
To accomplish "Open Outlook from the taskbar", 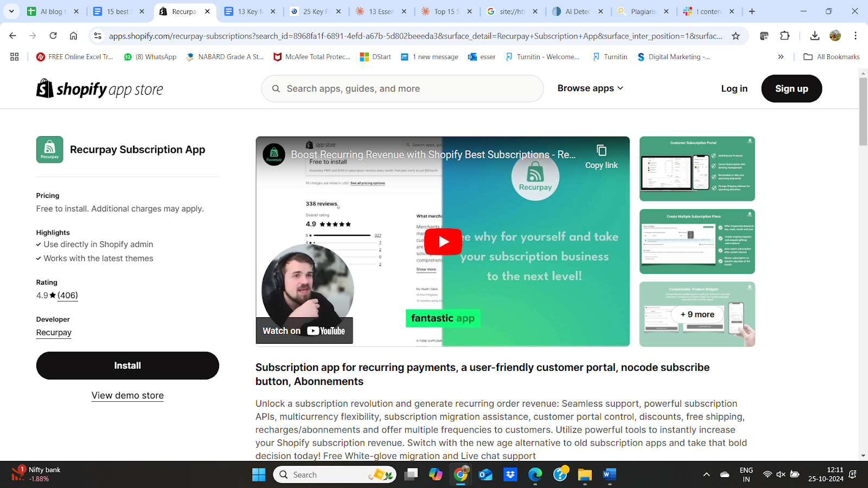I will (486, 474).
